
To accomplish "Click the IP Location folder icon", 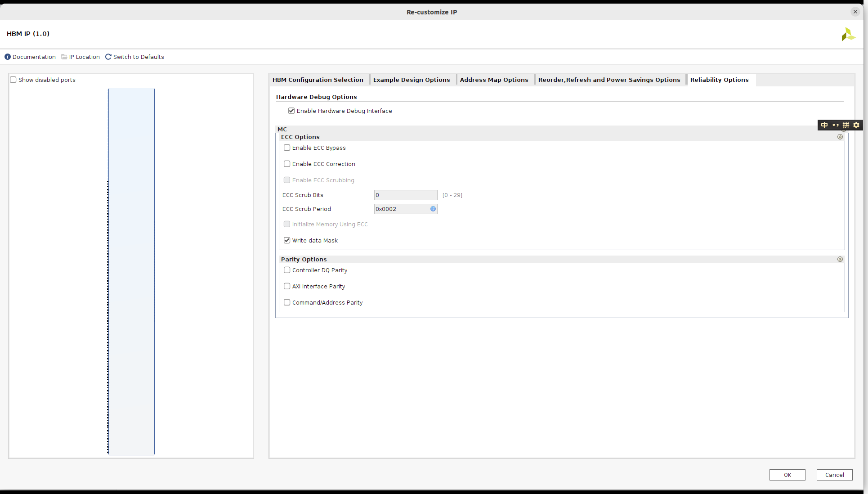I will click(x=64, y=57).
